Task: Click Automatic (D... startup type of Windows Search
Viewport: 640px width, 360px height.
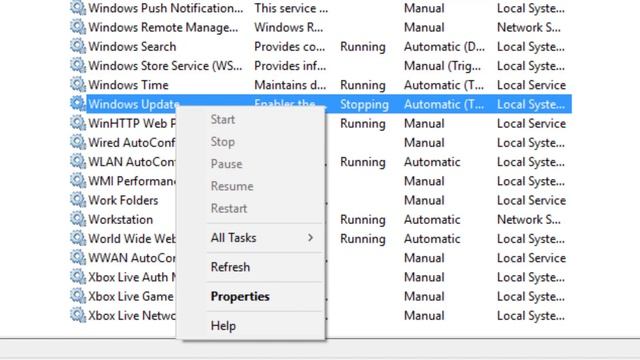Action: (444, 47)
